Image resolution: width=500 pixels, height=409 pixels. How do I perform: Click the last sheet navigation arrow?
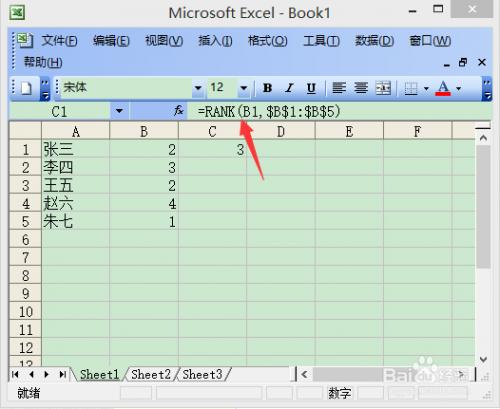pos(62,374)
